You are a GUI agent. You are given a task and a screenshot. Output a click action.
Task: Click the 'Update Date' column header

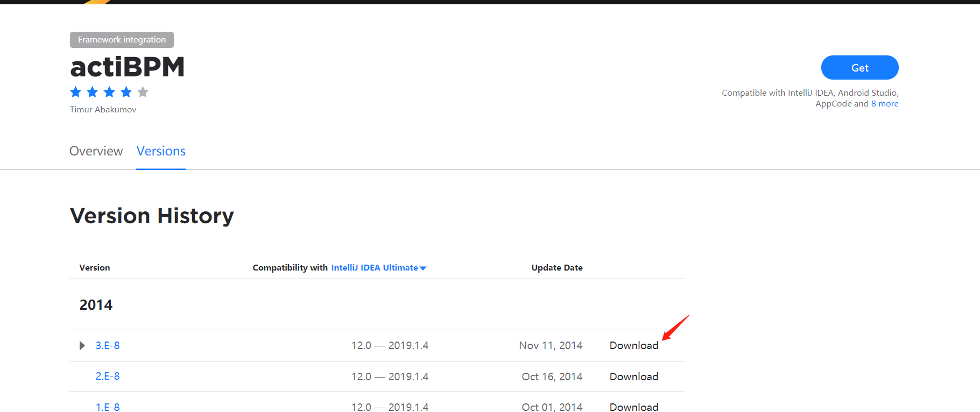pos(557,268)
